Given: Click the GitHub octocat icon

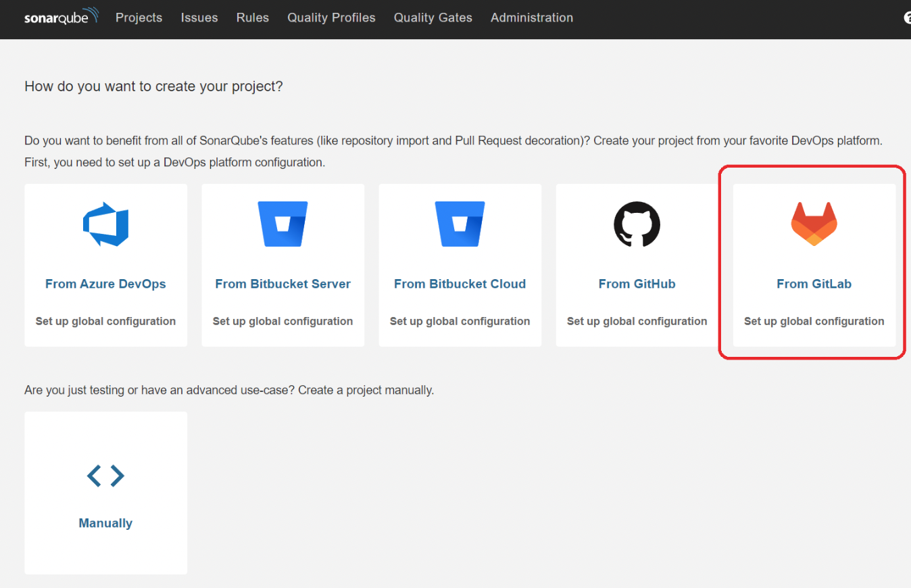Looking at the screenshot, I should [637, 224].
